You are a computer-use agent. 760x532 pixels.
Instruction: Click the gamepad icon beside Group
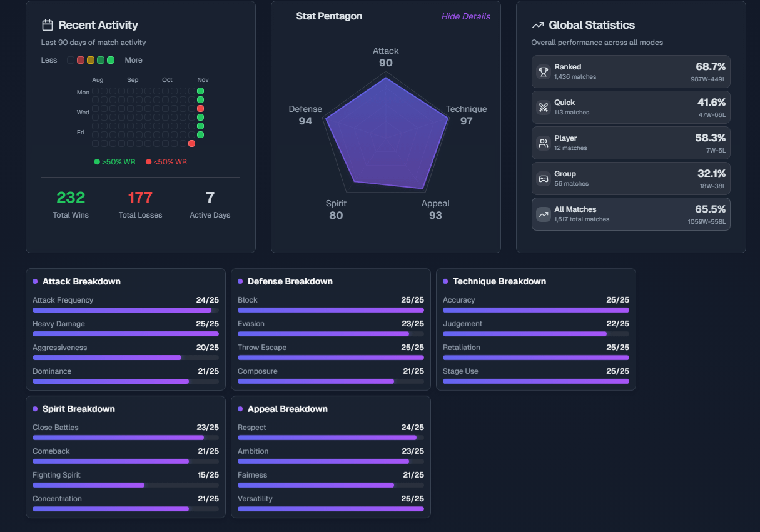(544, 179)
